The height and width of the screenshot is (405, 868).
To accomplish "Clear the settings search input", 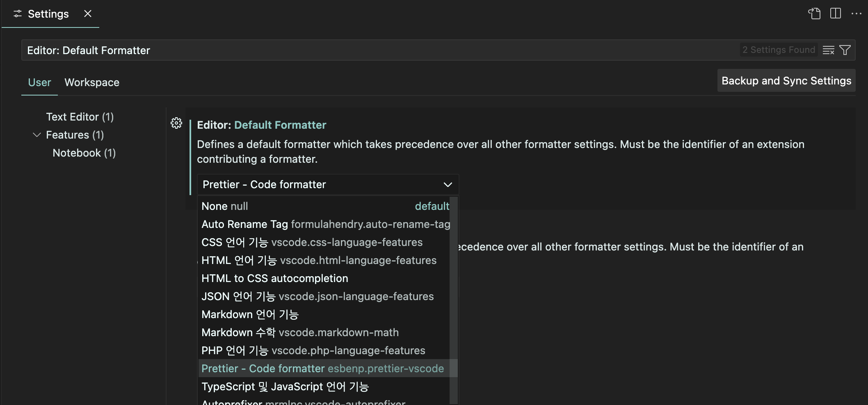I will tap(828, 50).
